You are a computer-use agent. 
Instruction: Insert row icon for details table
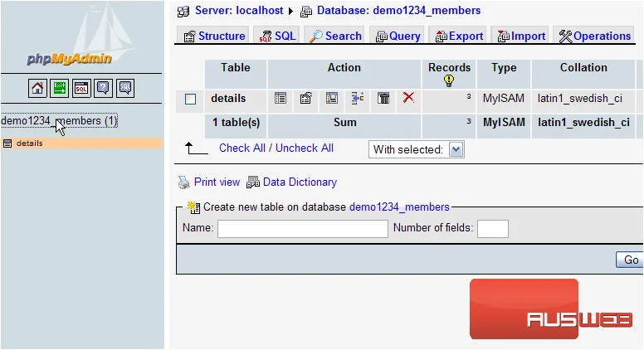tap(358, 98)
